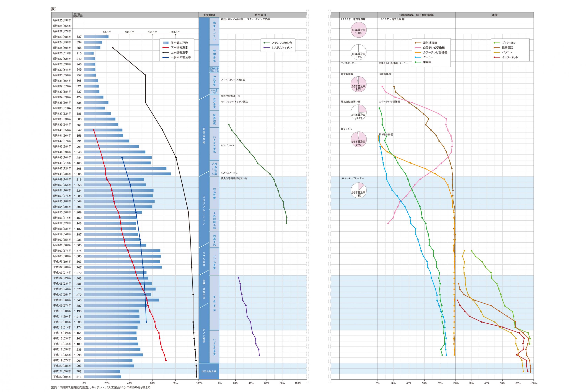Screen dimensions: 588x392
Task: Select the 景気動向 column header
Action: 209,15
